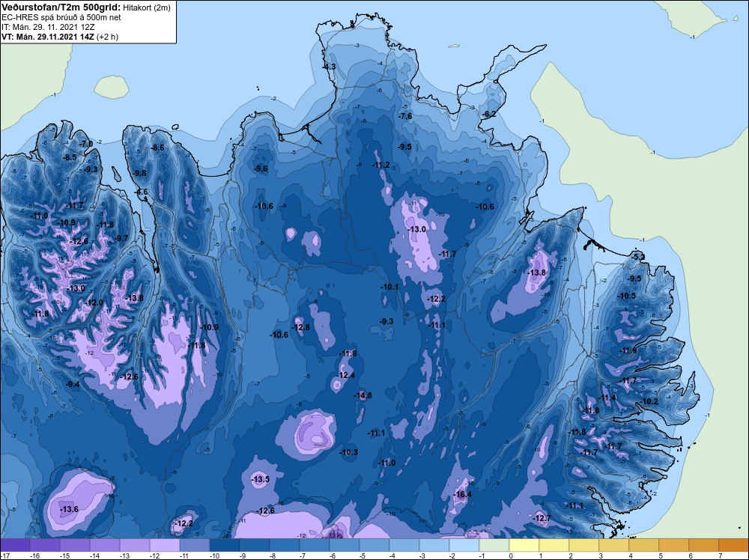Click the -6.2 temperature label
The image size is (749, 560).
490,114
